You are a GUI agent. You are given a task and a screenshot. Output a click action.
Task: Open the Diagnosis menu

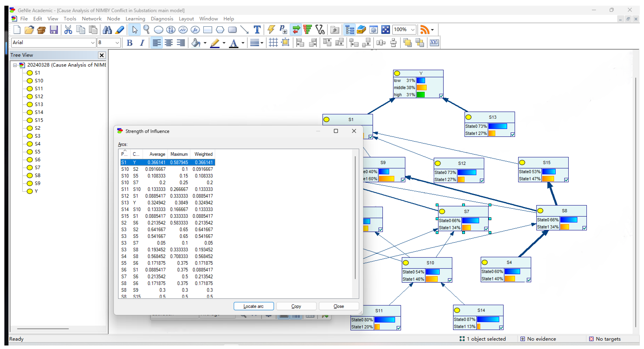[x=162, y=19]
